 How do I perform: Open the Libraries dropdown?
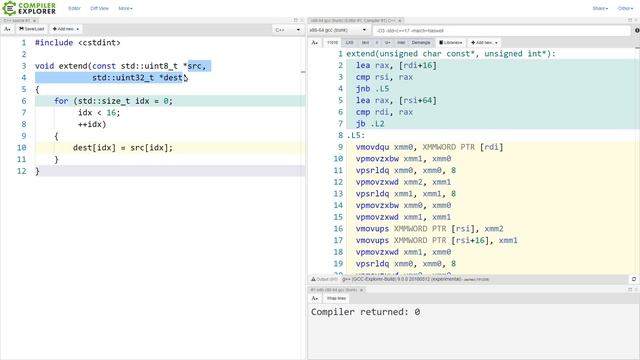(451, 42)
